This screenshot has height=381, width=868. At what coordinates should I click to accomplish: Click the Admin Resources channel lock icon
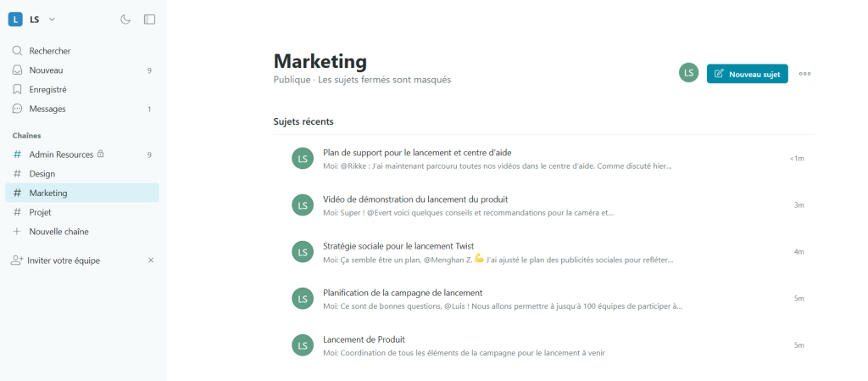101,154
